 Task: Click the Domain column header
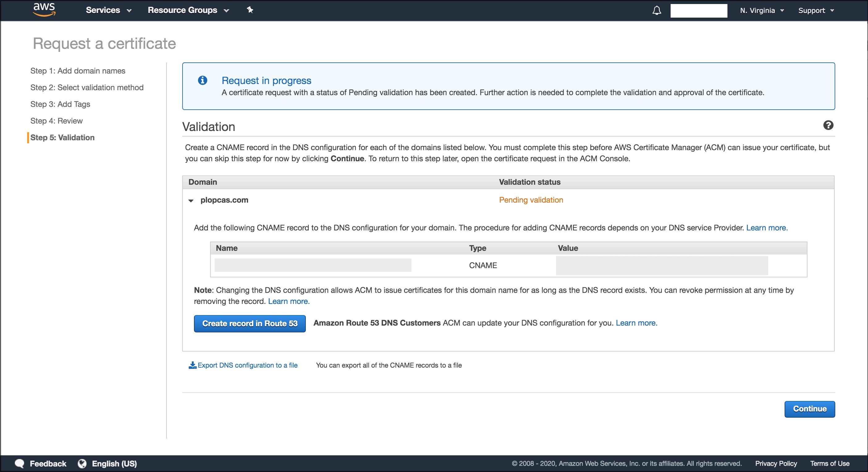coord(203,182)
